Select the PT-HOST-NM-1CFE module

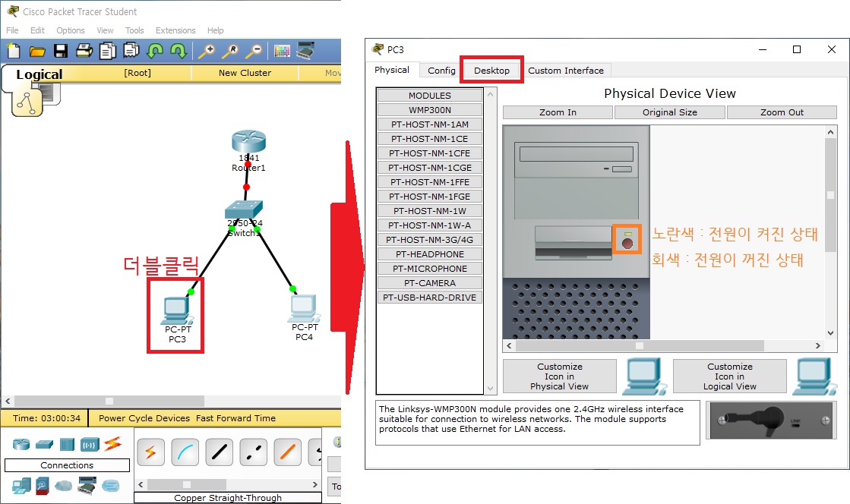point(430,153)
